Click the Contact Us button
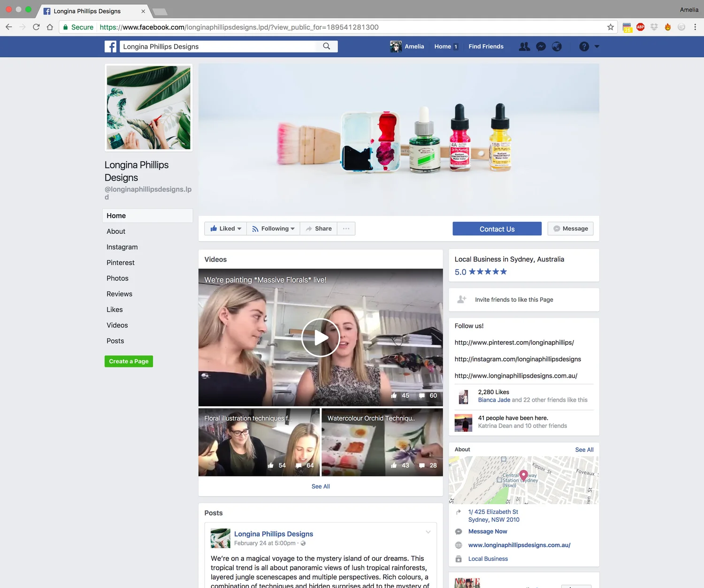 point(497,229)
